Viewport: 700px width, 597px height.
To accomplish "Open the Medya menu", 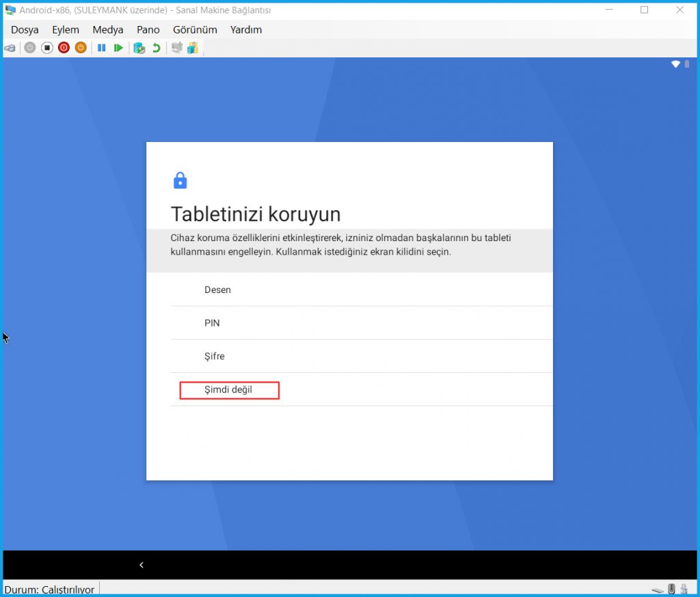I will pyautogui.click(x=108, y=30).
